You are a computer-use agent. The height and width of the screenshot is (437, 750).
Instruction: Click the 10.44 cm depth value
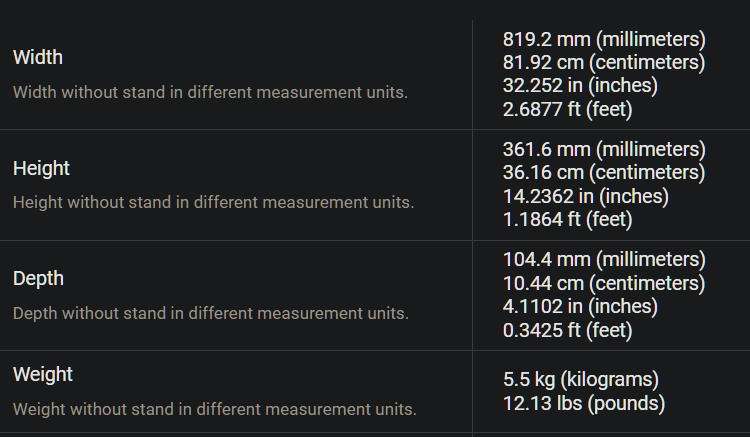click(604, 284)
